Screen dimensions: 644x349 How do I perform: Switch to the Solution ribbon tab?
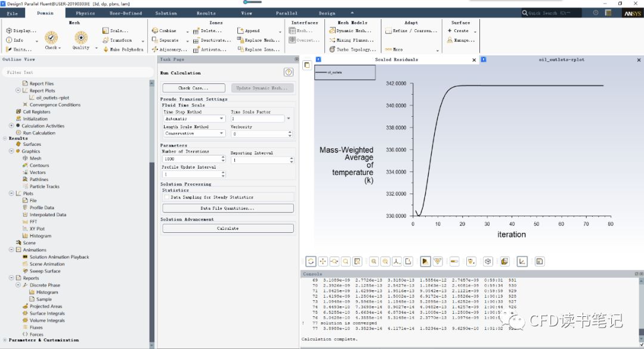(x=166, y=13)
